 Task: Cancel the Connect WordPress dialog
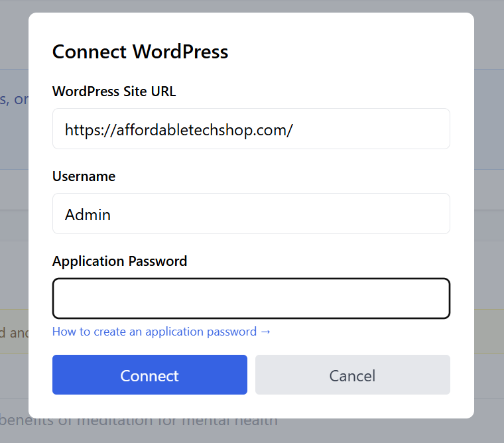tap(352, 375)
